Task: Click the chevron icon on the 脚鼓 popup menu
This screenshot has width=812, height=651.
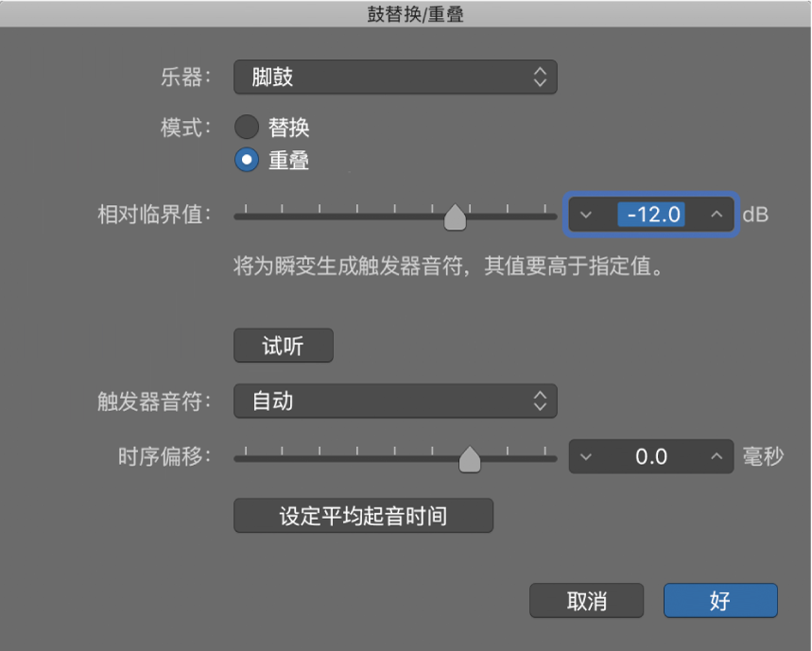Action: tap(540, 77)
